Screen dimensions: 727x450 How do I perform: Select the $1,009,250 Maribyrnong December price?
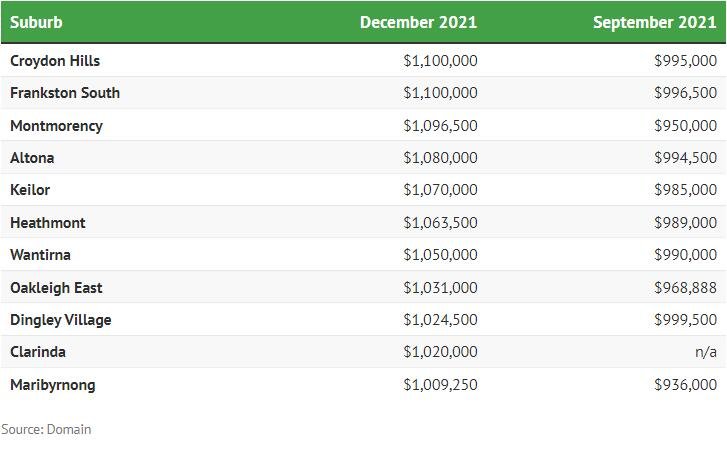tap(440, 384)
